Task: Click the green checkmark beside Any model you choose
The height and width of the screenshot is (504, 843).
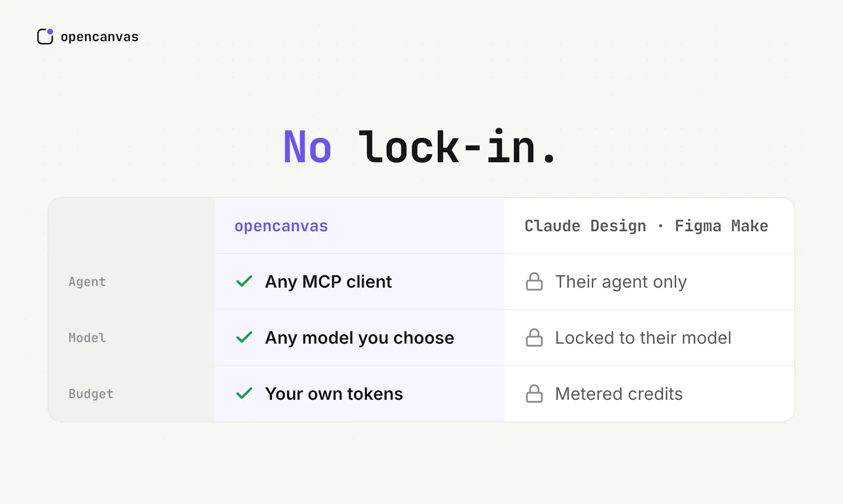Action: pos(244,337)
